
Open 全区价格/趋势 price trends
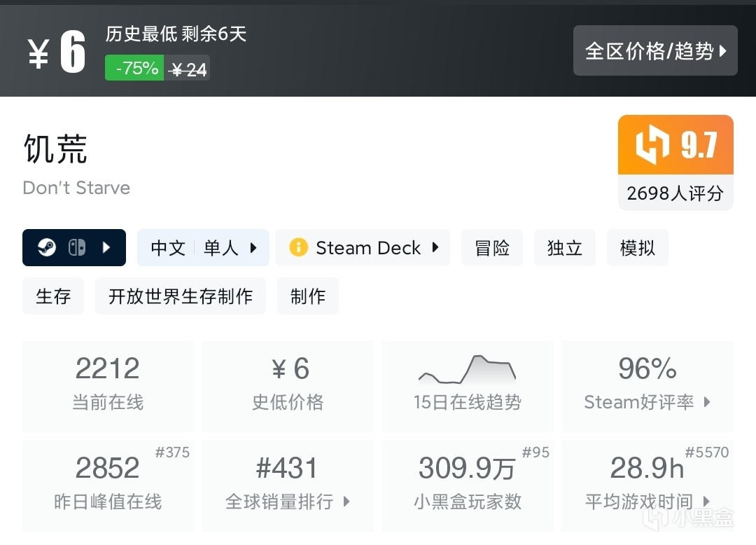(x=655, y=50)
